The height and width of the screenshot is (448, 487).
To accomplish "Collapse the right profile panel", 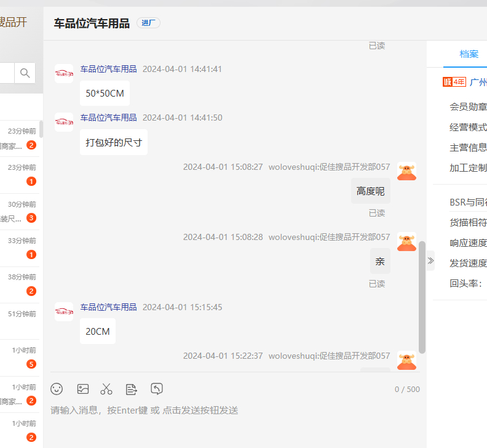I will coord(430,261).
